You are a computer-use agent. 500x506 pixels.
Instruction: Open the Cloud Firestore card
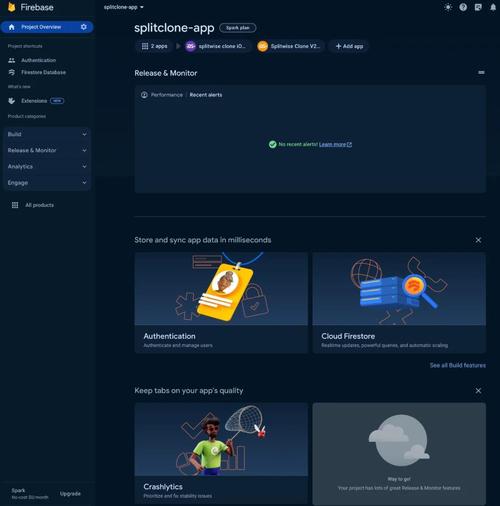(399, 303)
